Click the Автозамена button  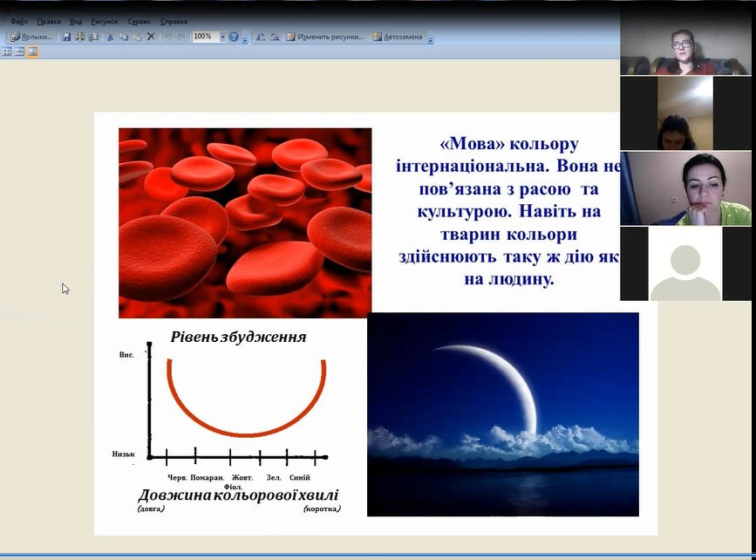tap(398, 37)
